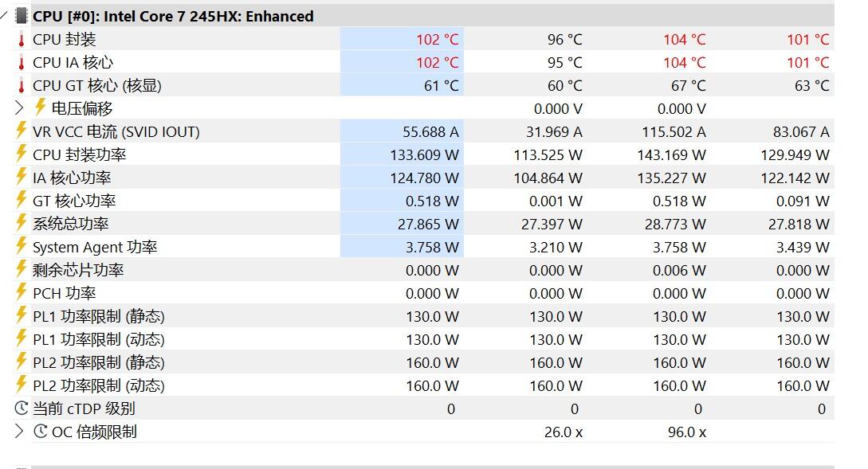Click the 0.091 W average GT power
Screen dimensions: 868x469
[803, 201]
